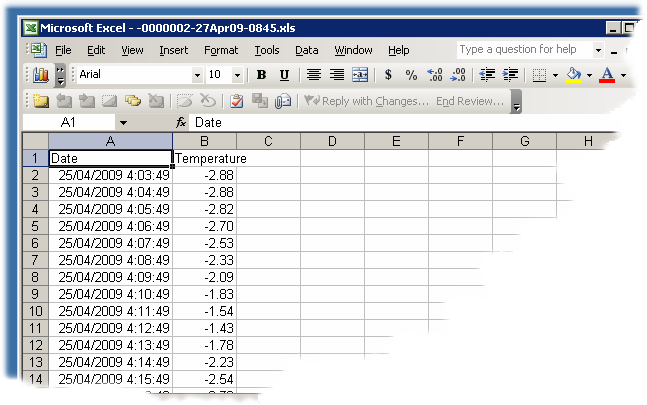
Task: Increase the cell indent
Action: coord(510,75)
